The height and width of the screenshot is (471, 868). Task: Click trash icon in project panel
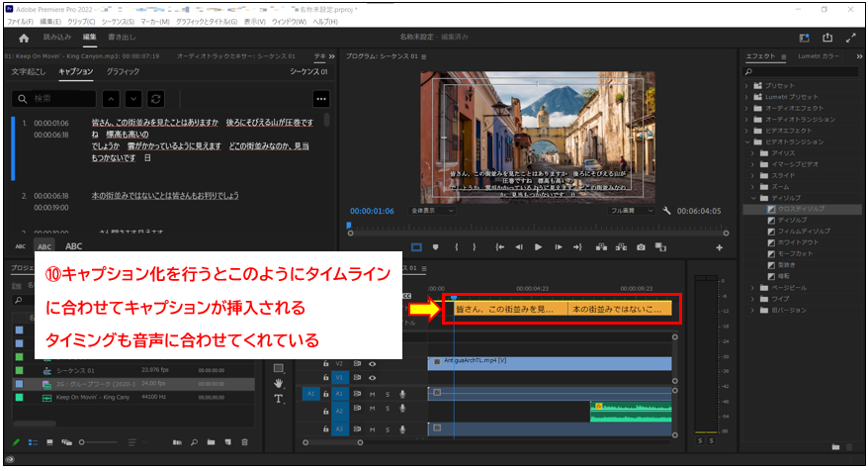(x=244, y=442)
